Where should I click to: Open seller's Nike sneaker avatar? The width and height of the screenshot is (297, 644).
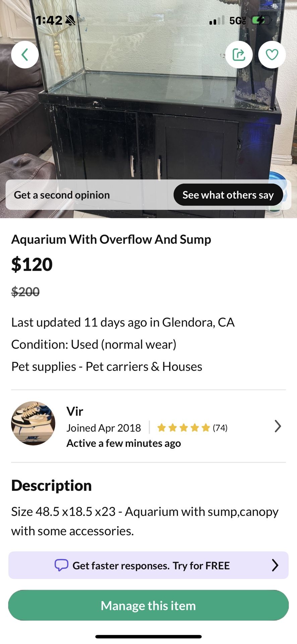[x=33, y=423]
